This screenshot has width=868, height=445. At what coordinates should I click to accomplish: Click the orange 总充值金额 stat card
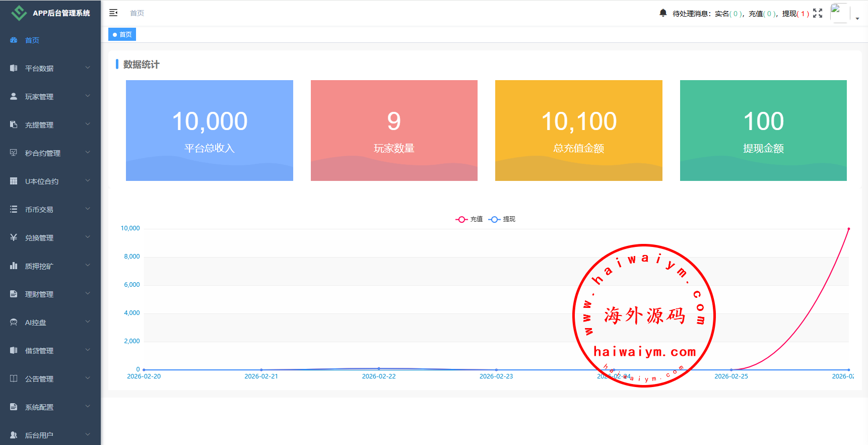point(578,131)
